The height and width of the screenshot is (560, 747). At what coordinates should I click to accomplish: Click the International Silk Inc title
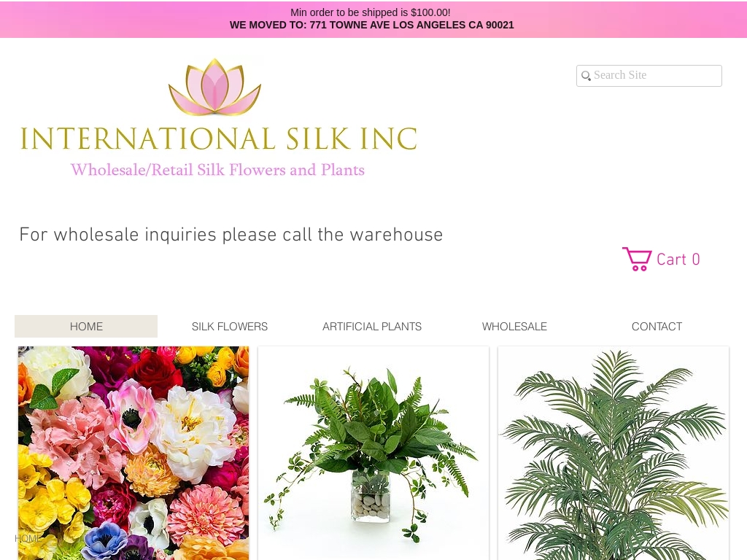pos(219,139)
